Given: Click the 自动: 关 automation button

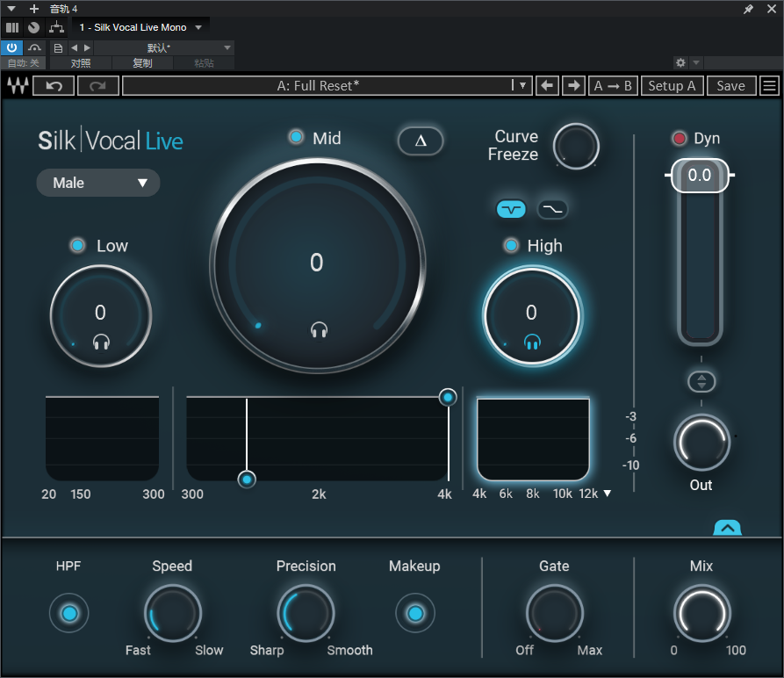Looking at the screenshot, I should (x=23, y=63).
